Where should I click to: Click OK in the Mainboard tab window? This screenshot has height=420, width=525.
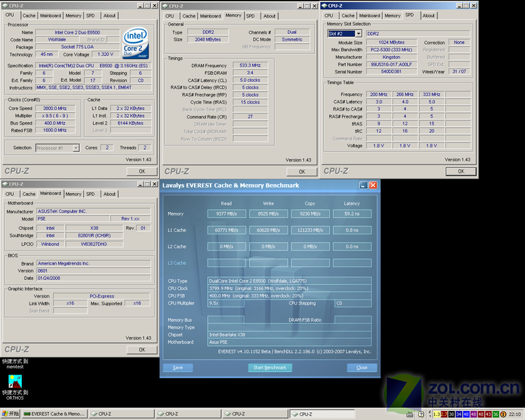pyautogui.click(x=142, y=350)
